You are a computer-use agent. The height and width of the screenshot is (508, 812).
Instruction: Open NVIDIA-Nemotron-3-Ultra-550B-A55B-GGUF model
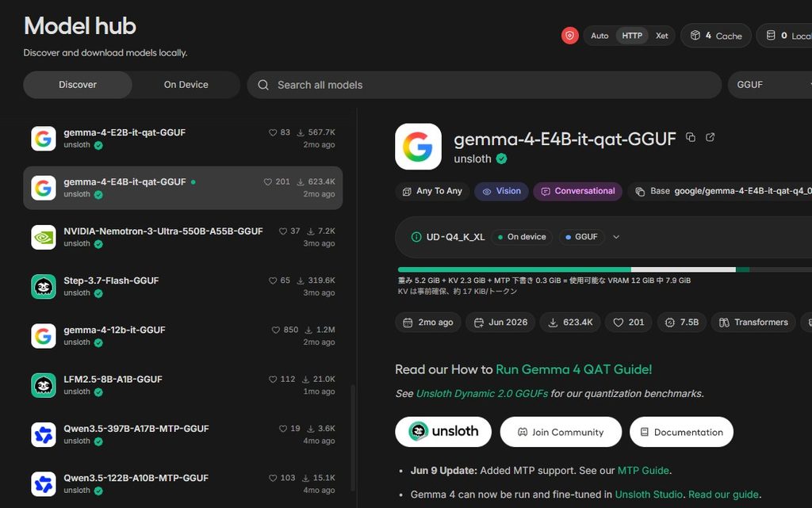click(x=183, y=237)
